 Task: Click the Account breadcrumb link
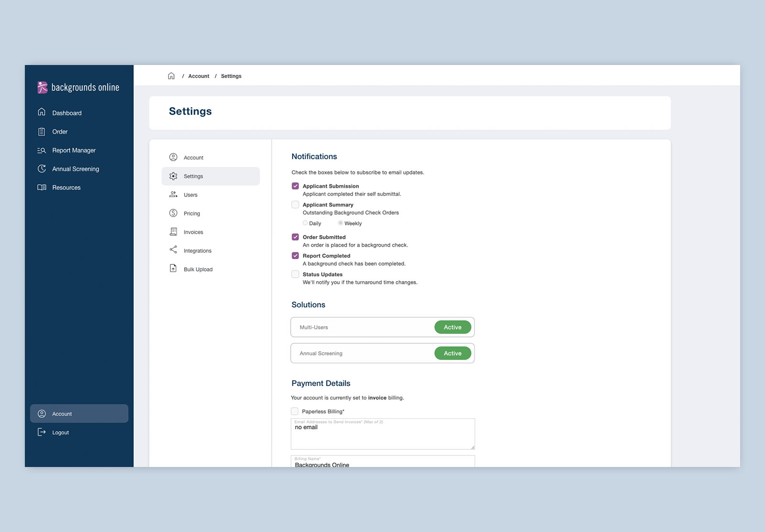(198, 76)
